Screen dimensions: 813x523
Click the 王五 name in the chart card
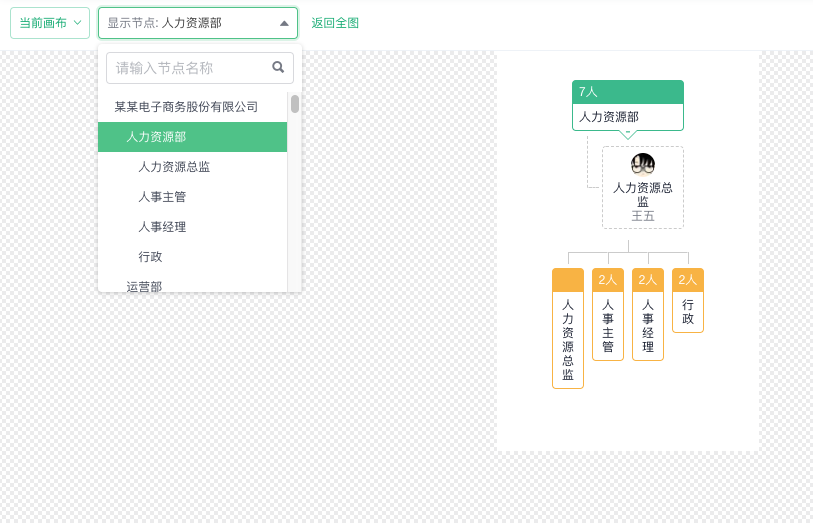[x=643, y=216]
